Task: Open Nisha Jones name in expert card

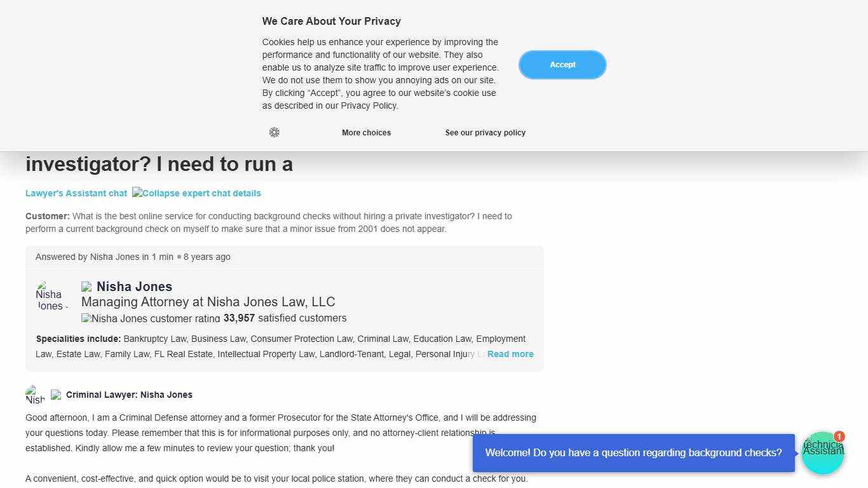Action: point(134,287)
